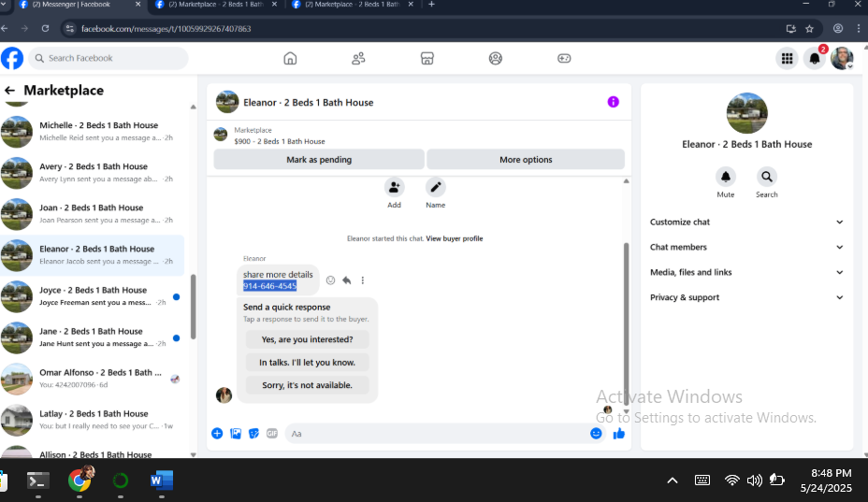The image size is (868, 502).
Task: Open the Facebook menu grid icon
Action: 787,58
